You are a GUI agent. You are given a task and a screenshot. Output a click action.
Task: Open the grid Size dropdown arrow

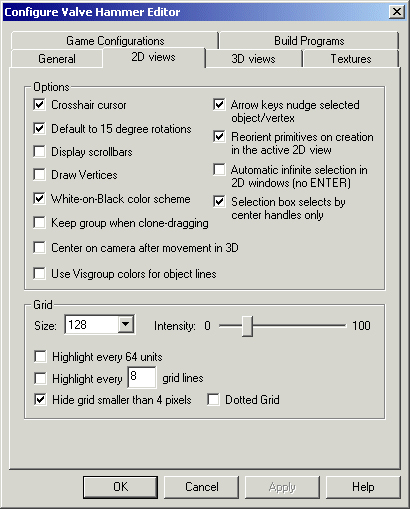point(126,324)
